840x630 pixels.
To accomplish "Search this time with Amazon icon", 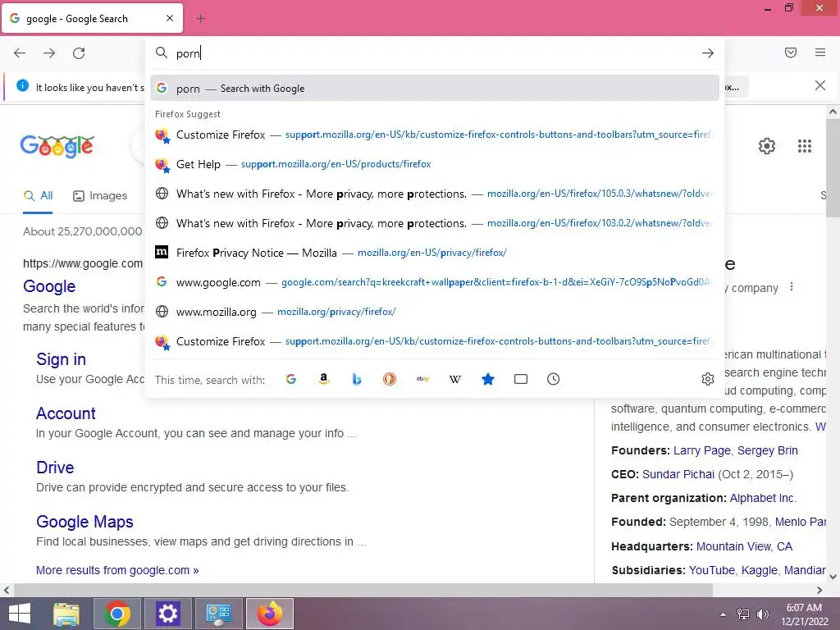I will click(323, 379).
